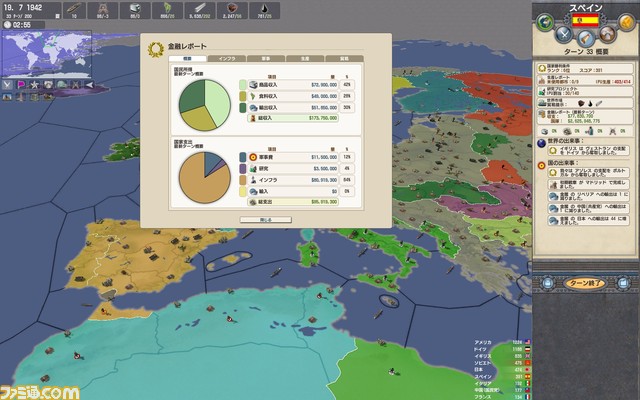Open the victory conditions rank and score row
Screen dimensions: 640x400
[x=585, y=68]
